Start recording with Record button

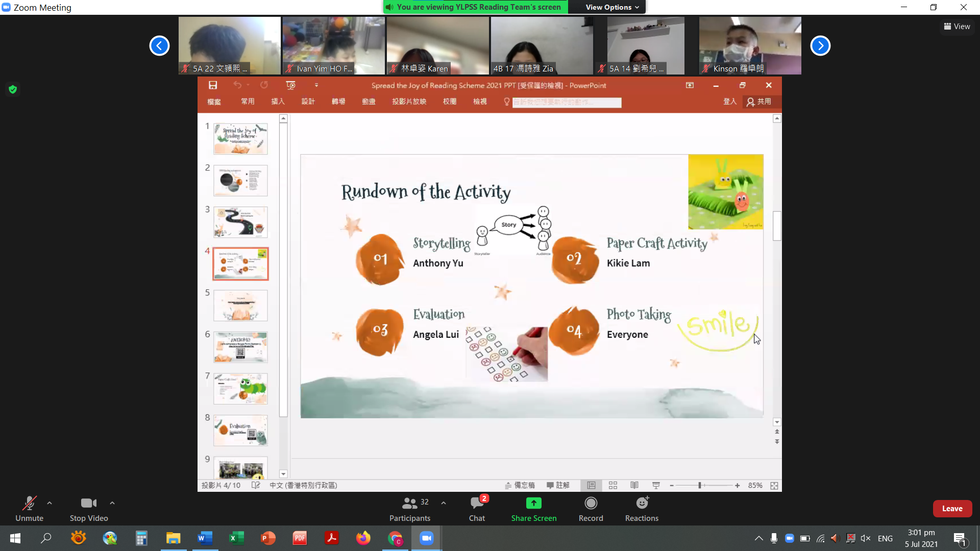click(x=591, y=509)
